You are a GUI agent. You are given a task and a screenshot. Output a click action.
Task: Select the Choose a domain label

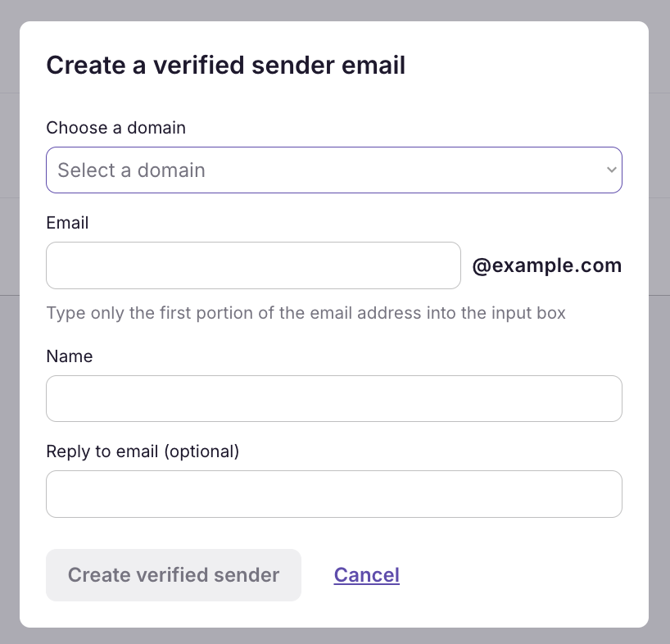click(115, 128)
